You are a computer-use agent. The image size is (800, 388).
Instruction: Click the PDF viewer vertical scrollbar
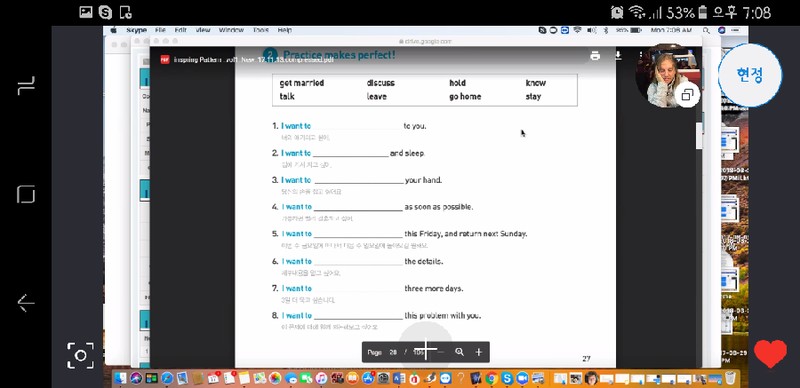[699, 136]
